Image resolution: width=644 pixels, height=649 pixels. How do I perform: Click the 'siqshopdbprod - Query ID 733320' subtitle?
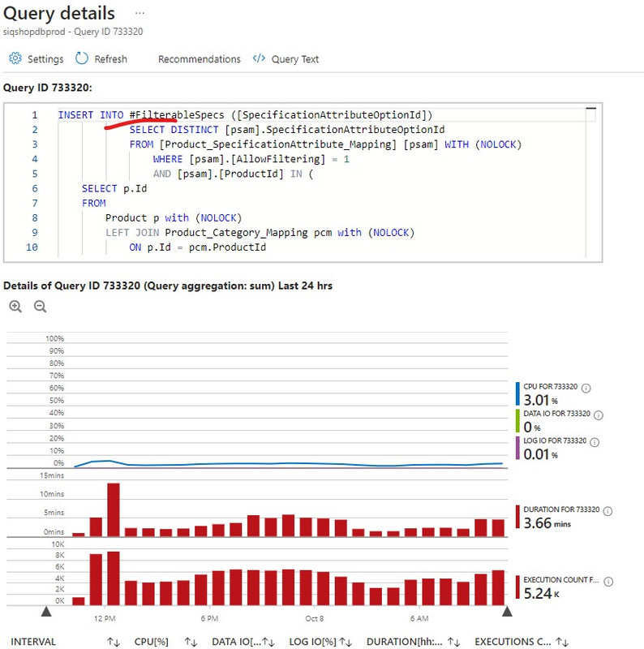pyautogui.click(x=73, y=32)
